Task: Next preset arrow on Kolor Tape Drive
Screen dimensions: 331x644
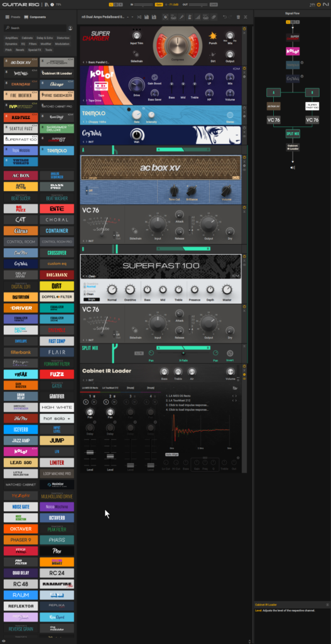Action: 87,100
